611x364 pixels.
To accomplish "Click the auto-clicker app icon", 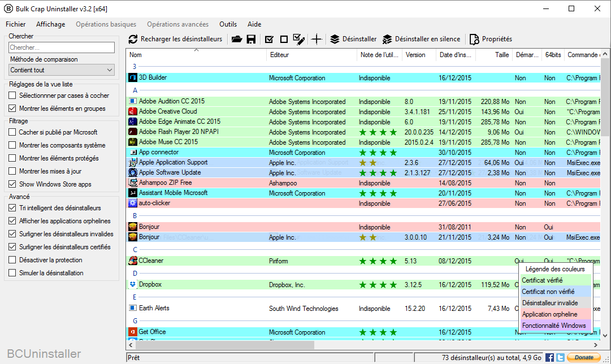I will point(133,203).
